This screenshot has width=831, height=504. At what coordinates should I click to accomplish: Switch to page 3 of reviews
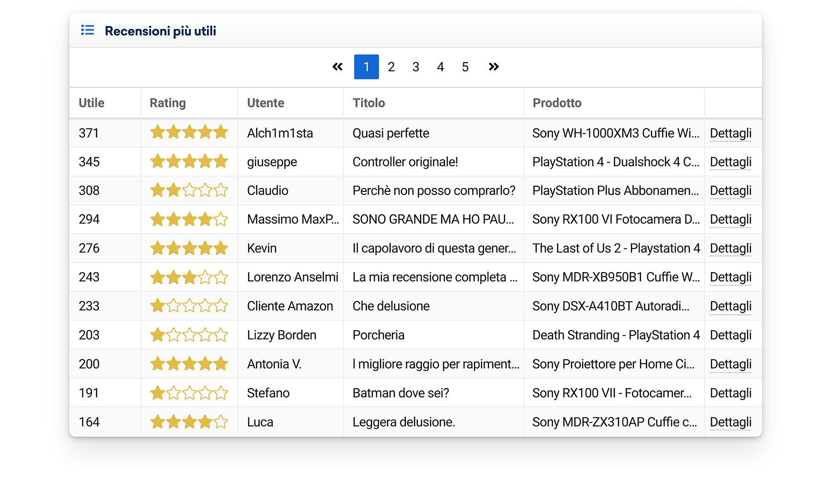click(x=415, y=67)
